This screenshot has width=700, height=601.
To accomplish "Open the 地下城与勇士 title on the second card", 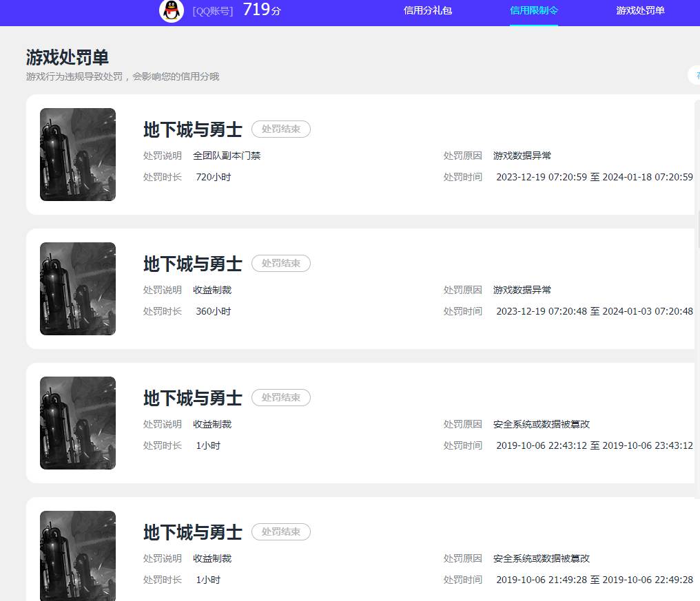I will tap(192, 264).
